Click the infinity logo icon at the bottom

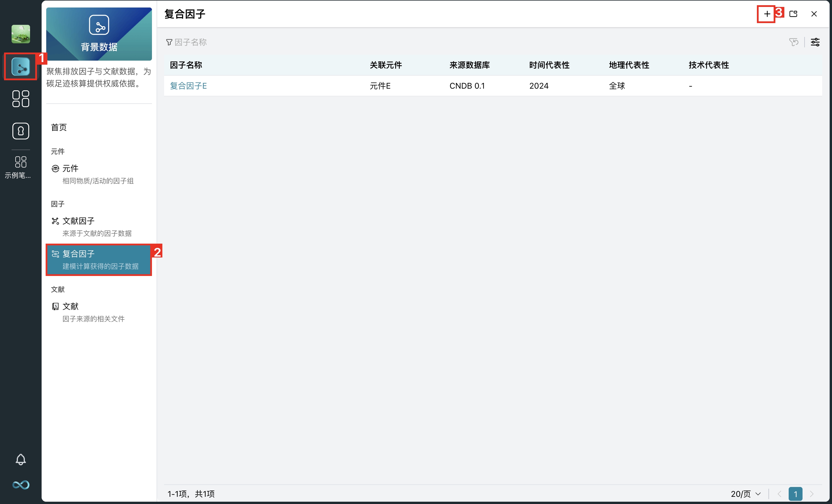(x=21, y=485)
